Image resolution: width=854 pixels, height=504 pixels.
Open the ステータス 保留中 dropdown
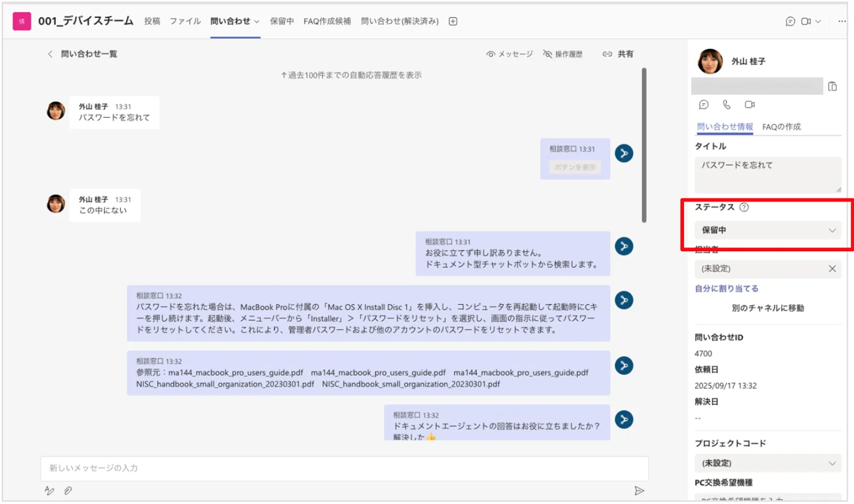pyautogui.click(x=768, y=230)
